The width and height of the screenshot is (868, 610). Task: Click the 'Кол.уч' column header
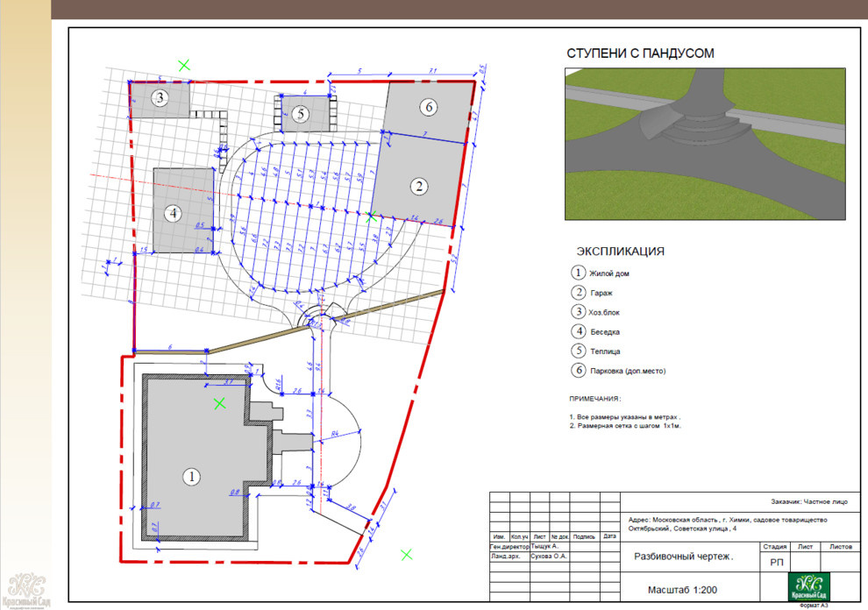(x=519, y=536)
